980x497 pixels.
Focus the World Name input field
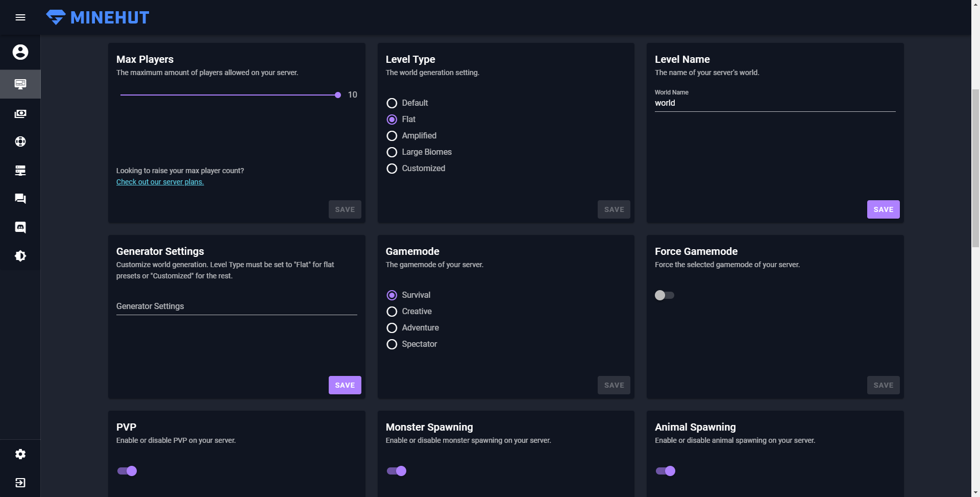coord(775,103)
